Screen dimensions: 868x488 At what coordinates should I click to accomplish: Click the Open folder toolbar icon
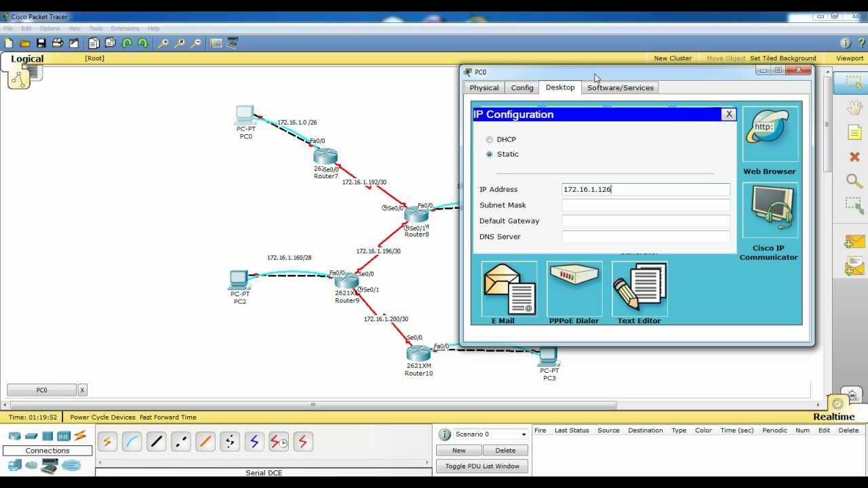pyautogui.click(x=25, y=43)
